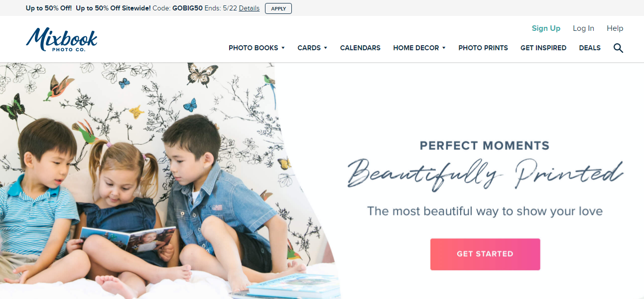Click the Get Started button
This screenshot has height=299, width=644.
click(x=485, y=254)
